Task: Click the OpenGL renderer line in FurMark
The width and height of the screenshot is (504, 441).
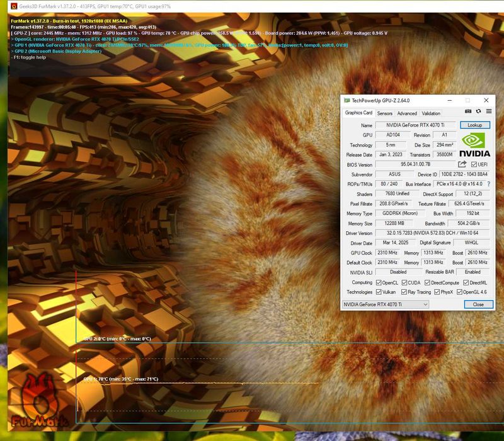Action: pos(75,39)
